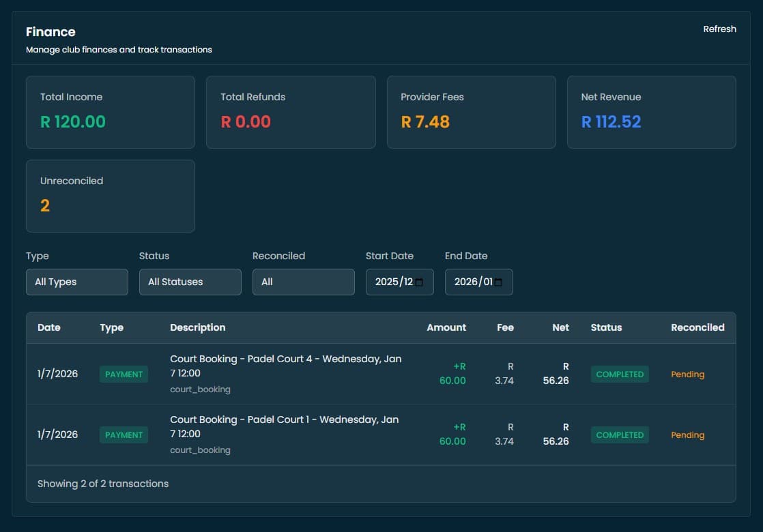Click the Amount column header
Image resolution: width=763 pixels, height=532 pixels.
tap(446, 327)
